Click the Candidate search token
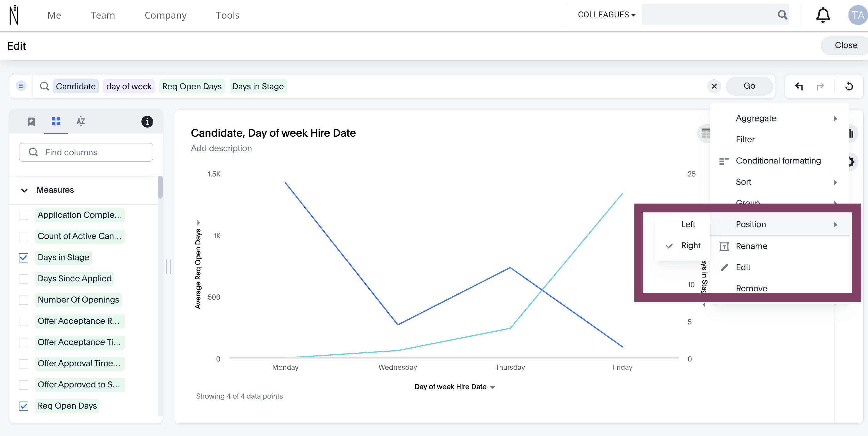868x436 pixels. point(76,86)
